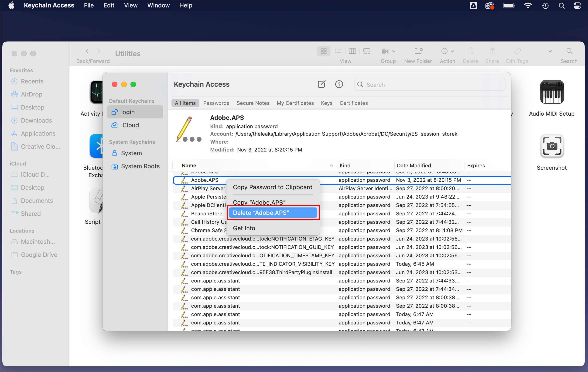Select My Certificates tab in Keychain
Screen dimensions: 588x372
295,103
